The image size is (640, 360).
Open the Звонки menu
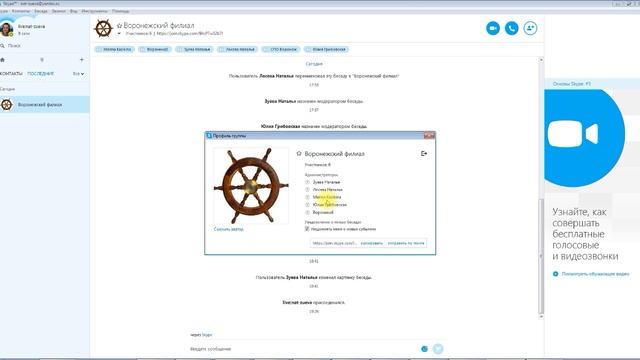coord(59,11)
